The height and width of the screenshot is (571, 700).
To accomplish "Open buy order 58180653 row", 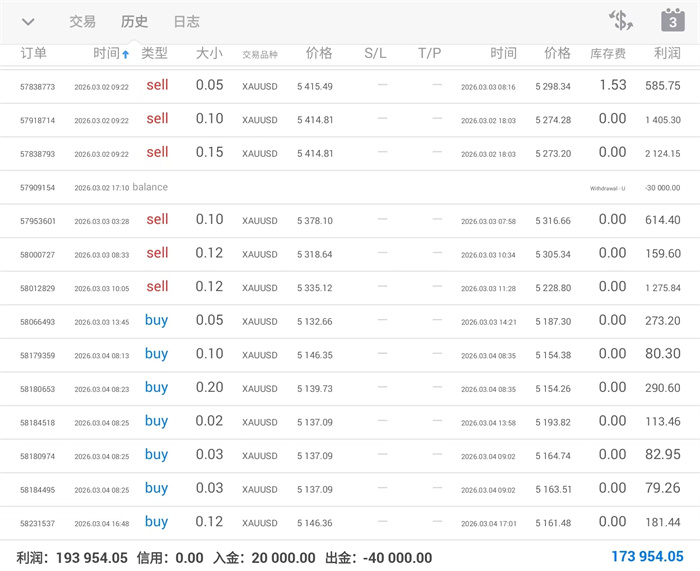I will click(x=350, y=388).
